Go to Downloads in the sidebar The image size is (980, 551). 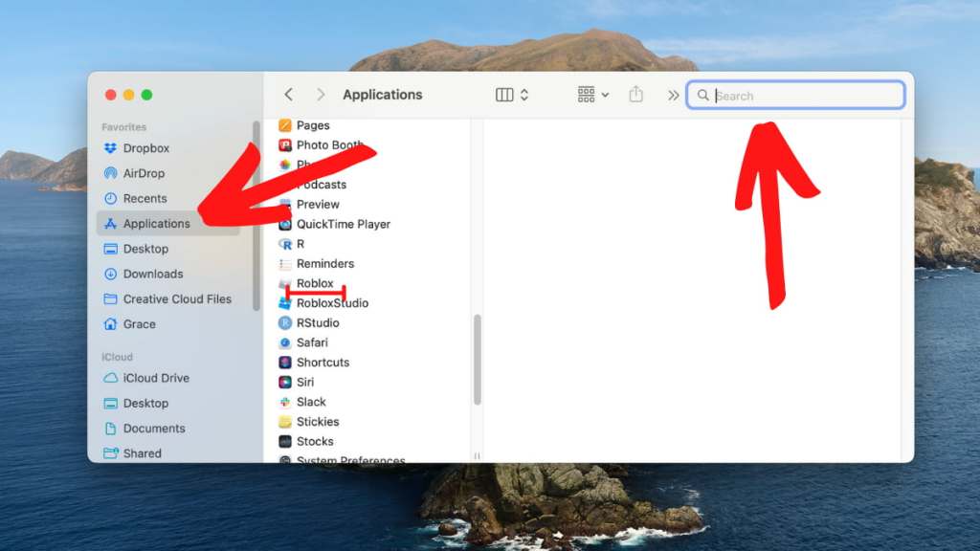(152, 274)
